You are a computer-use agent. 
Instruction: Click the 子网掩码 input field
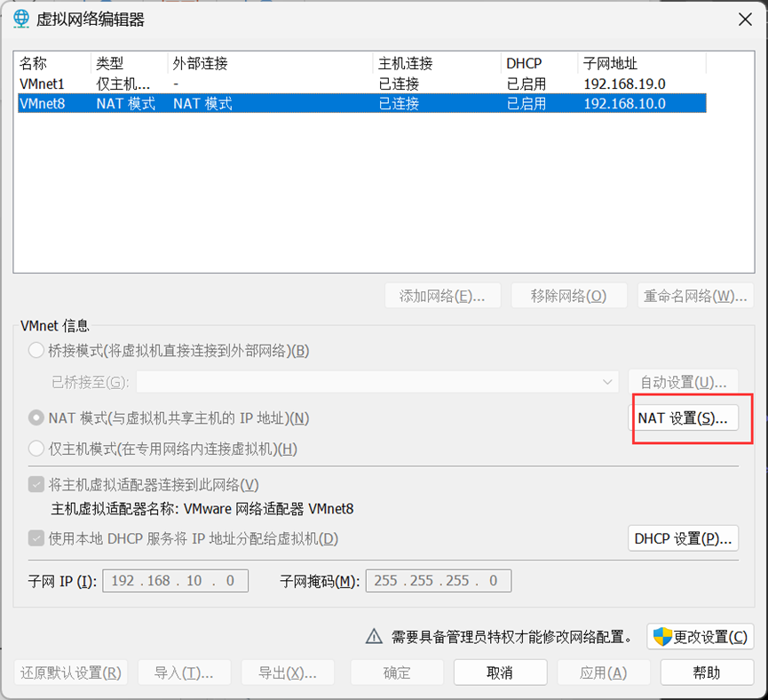439,581
